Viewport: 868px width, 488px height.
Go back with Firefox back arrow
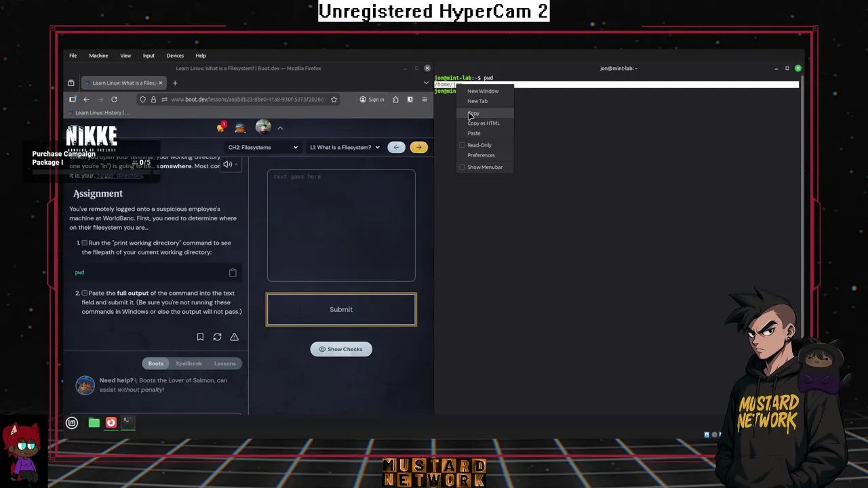click(86, 100)
